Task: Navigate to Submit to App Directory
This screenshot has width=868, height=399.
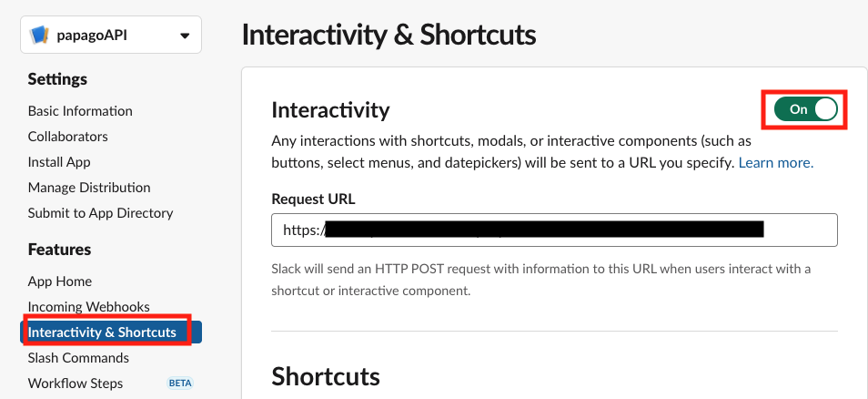Action: (100, 213)
